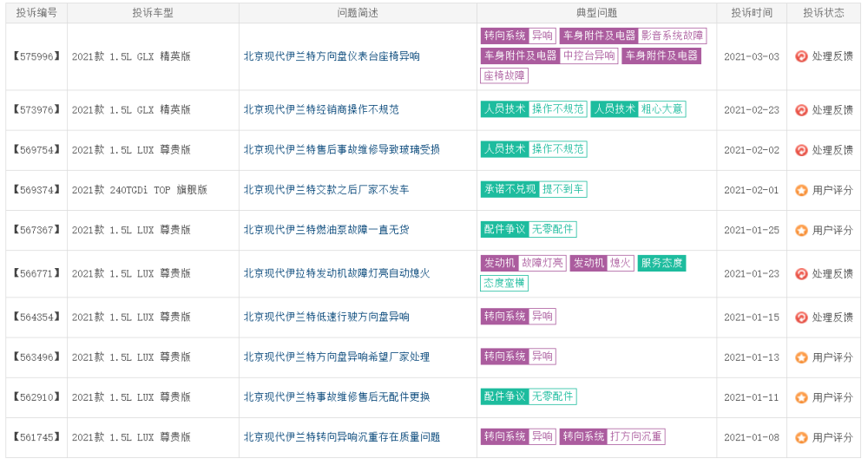
Task: Click the red status icon in row 573976
Action: coord(801,110)
